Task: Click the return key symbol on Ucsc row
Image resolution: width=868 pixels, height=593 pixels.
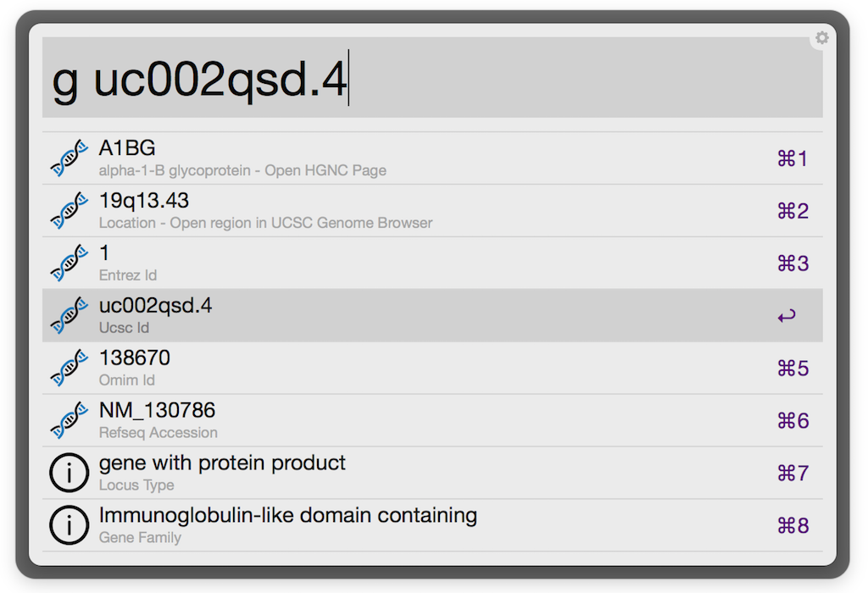Action: click(x=787, y=317)
